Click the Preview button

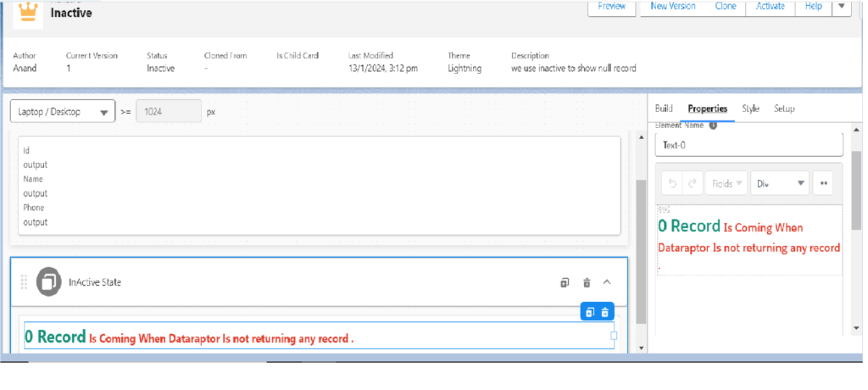[x=611, y=7]
